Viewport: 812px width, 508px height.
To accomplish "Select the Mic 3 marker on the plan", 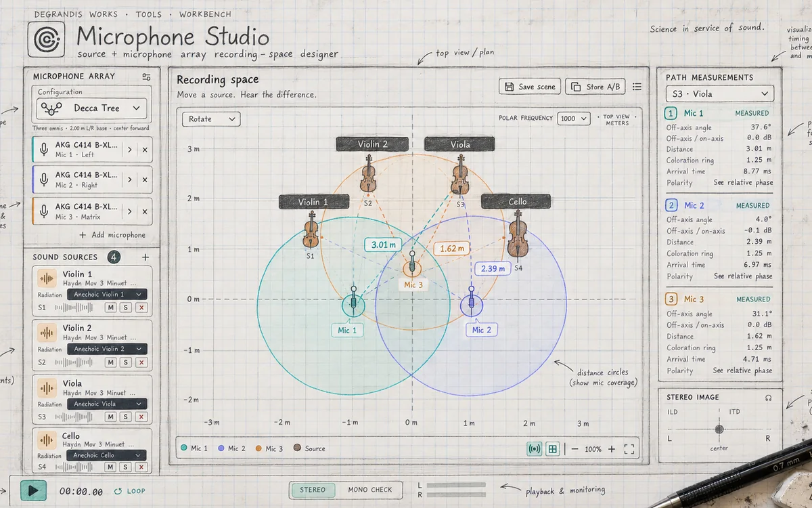I will coord(412,267).
